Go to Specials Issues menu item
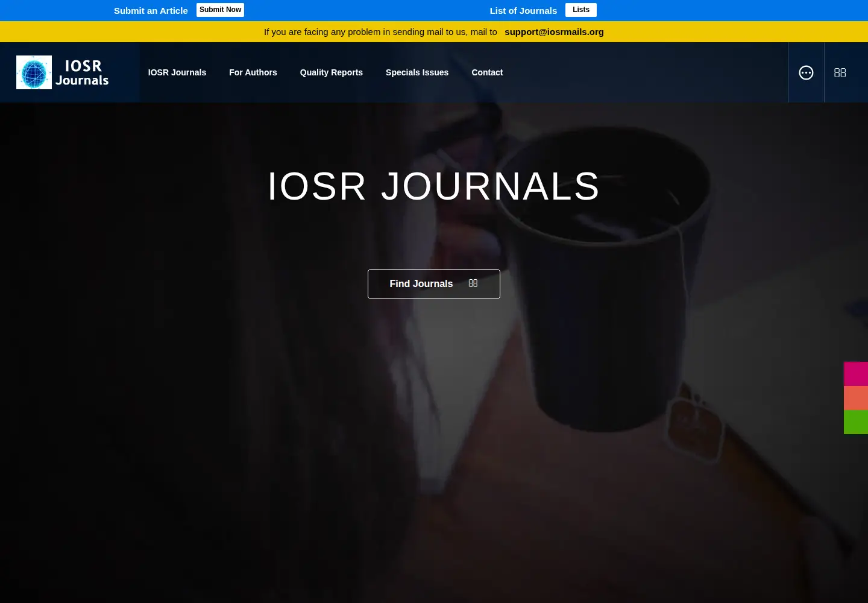Image resolution: width=868 pixels, height=603 pixels. coord(417,72)
